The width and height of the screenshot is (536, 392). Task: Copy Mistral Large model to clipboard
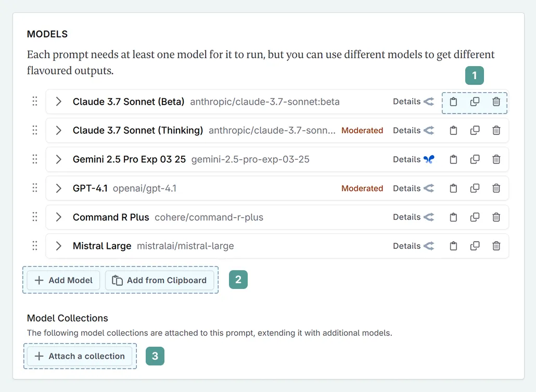[453, 246]
